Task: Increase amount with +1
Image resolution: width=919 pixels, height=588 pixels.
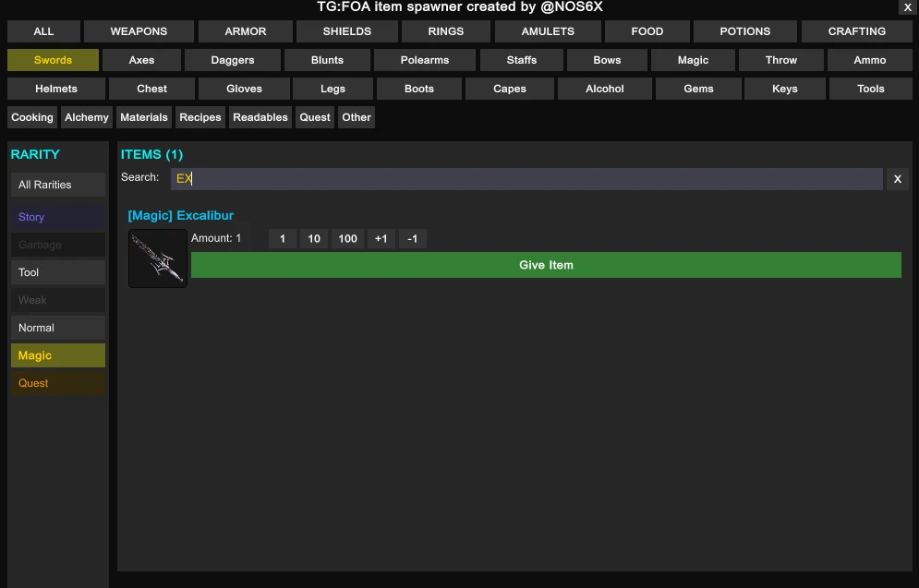Action: click(381, 239)
